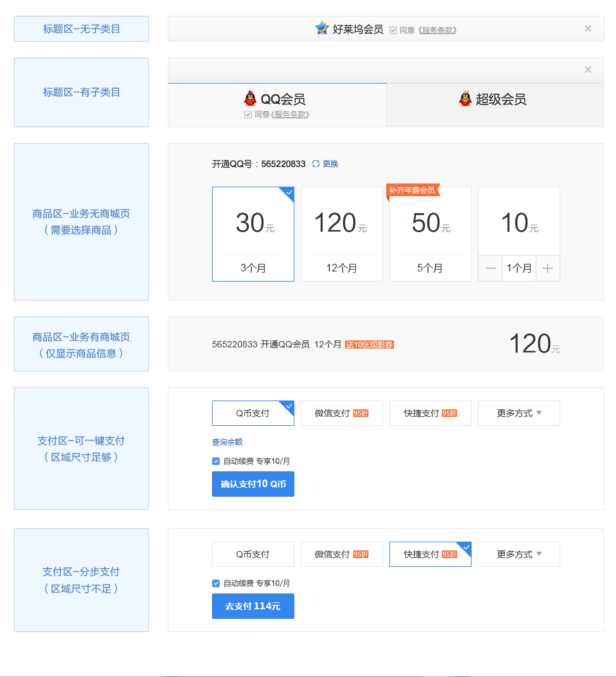Click the 送10张观影券 promo tag

pos(369,345)
